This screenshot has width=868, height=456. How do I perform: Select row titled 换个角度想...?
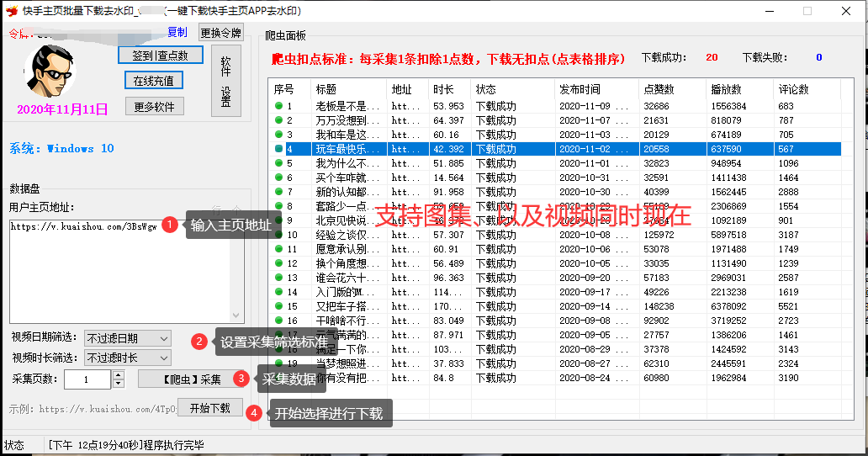[554, 263]
